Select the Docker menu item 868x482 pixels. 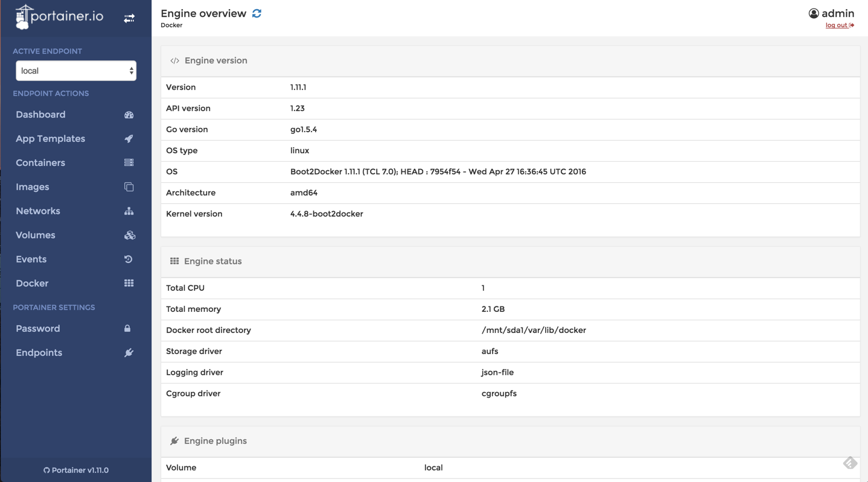[x=32, y=284]
